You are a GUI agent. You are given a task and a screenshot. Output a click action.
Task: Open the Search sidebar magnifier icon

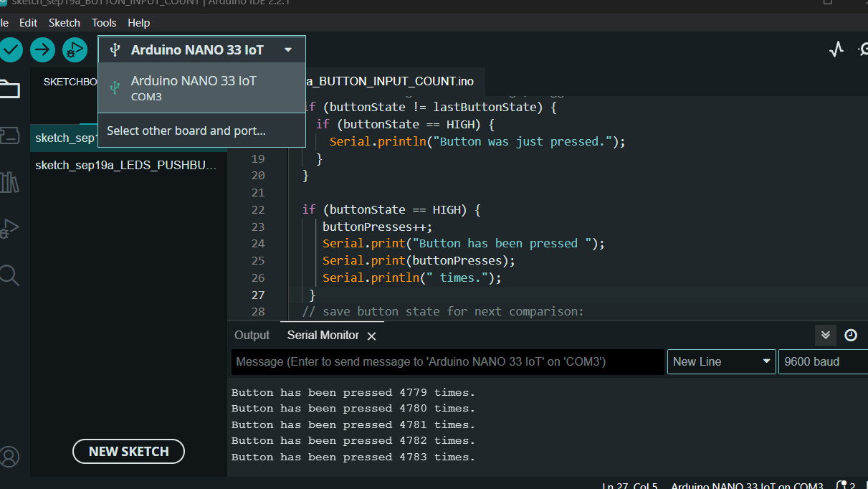(9, 275)
